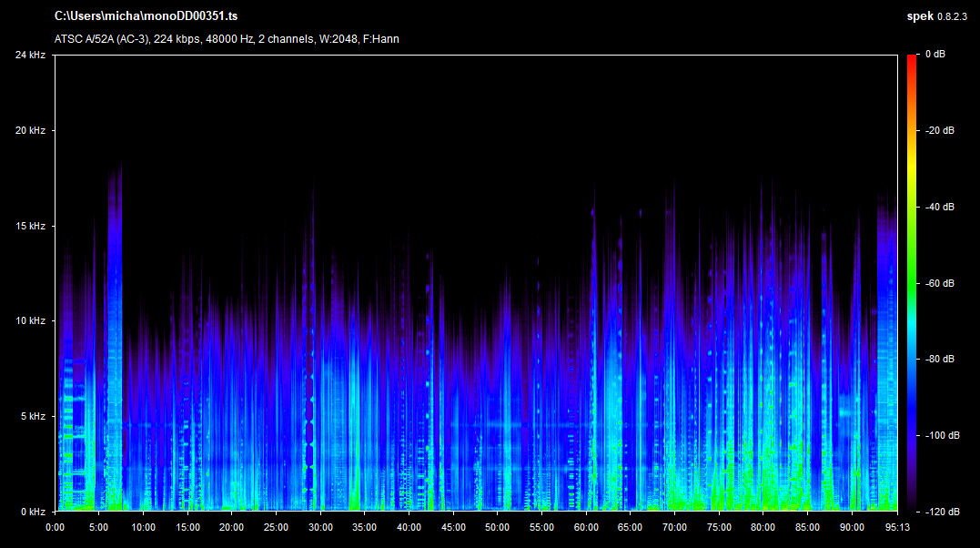Viewport: 980px width, 548px height.
Task: Click the 45:00 time marker
Action: coord(453,527)
